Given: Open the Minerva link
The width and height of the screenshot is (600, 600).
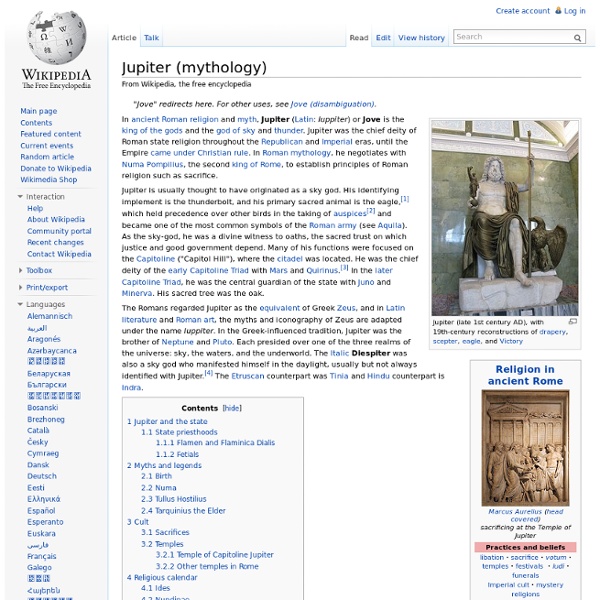Looking at the screenshot, I should (137, 293).
